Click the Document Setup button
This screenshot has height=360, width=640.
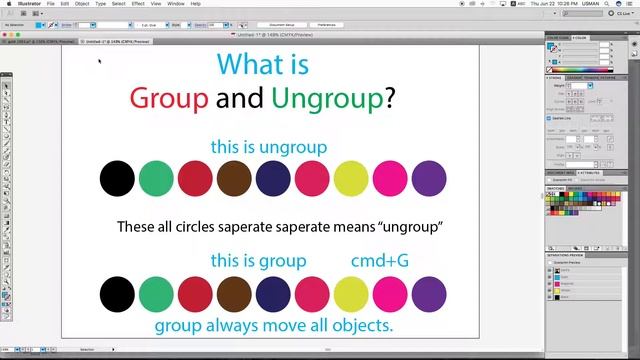pos(282,25)
